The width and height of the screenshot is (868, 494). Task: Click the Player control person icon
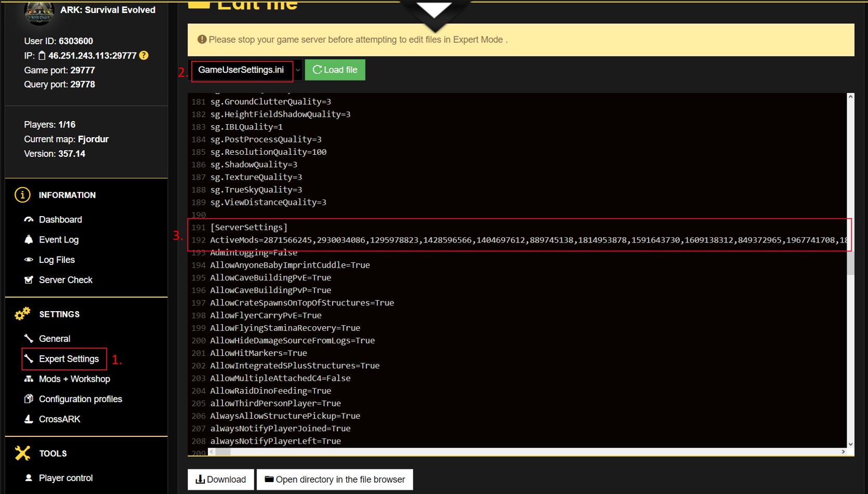pos(29,478)
